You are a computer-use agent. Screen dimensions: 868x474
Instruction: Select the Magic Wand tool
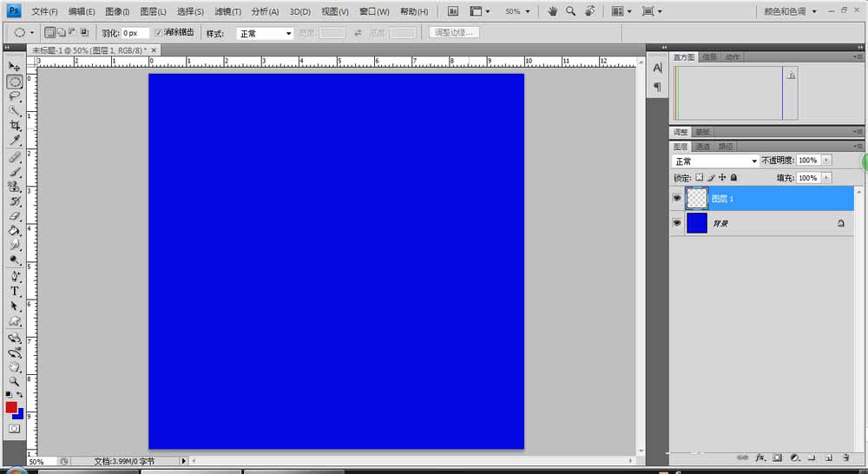point(15,111)
